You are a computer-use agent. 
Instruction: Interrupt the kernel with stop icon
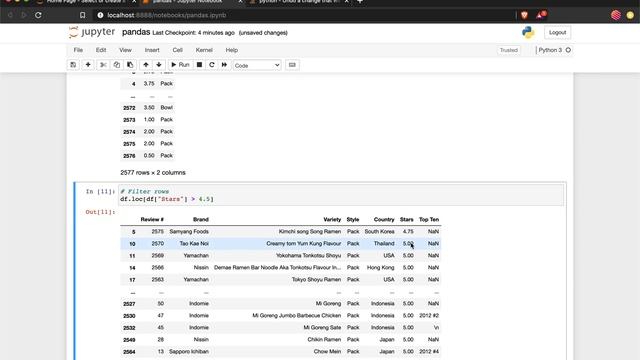(199, 65)
